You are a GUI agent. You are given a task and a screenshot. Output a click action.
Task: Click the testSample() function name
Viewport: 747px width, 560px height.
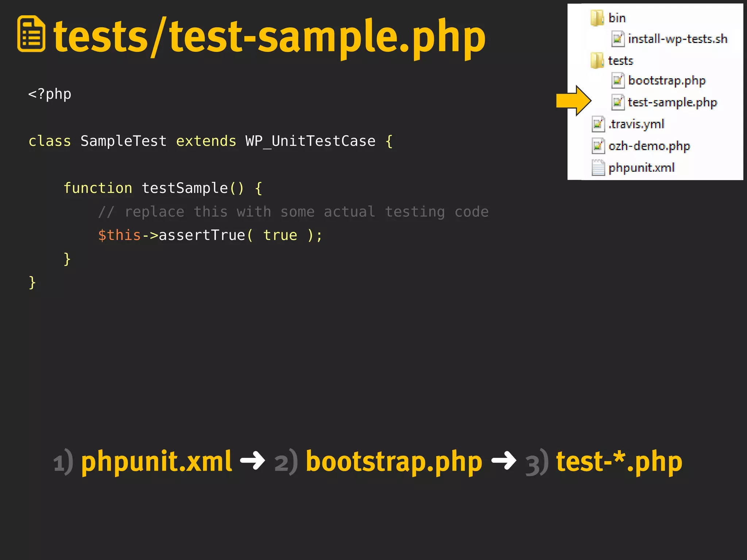(x=193, y=188)
